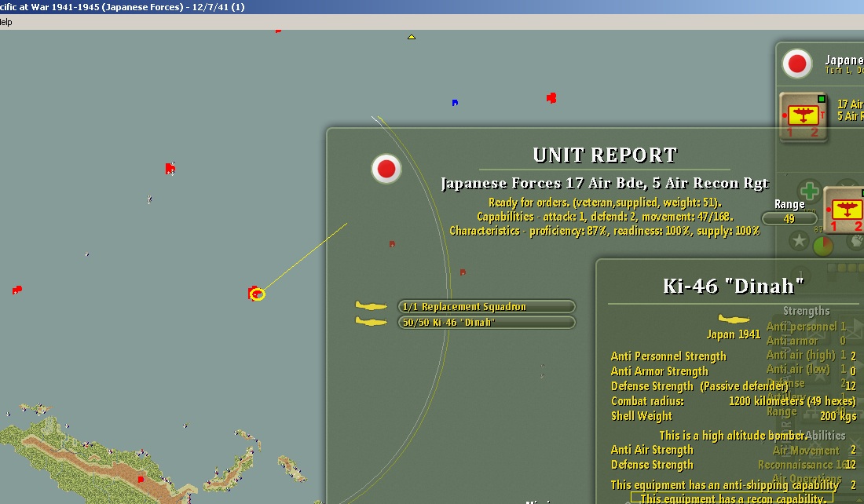
Task: Click the Characteristics proficiency line
Action: [x=605, y=231]
